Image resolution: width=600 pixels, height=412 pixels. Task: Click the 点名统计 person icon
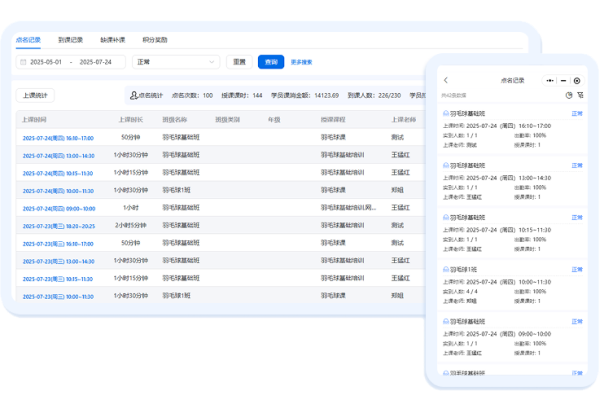133,95
